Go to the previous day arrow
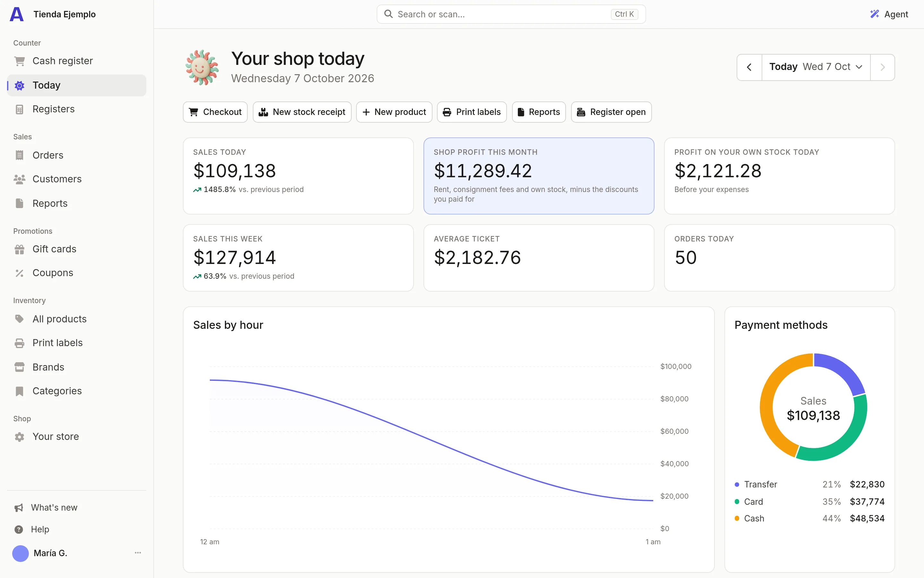The height and width of the screenshot is (578, 924). 749,67
